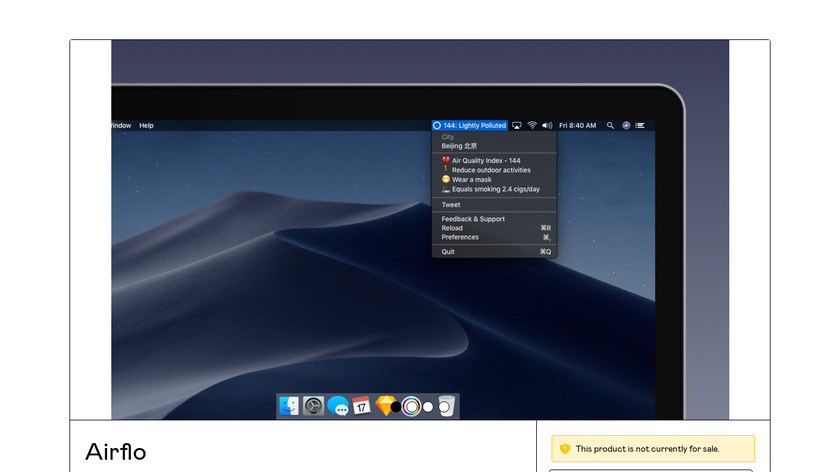Click the shield icon in sale notice
This screenshot has width=840, height=472.
(565, 448)
